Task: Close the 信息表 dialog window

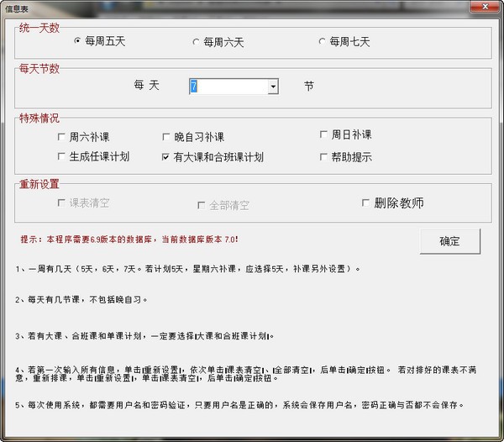Action: 486,7
